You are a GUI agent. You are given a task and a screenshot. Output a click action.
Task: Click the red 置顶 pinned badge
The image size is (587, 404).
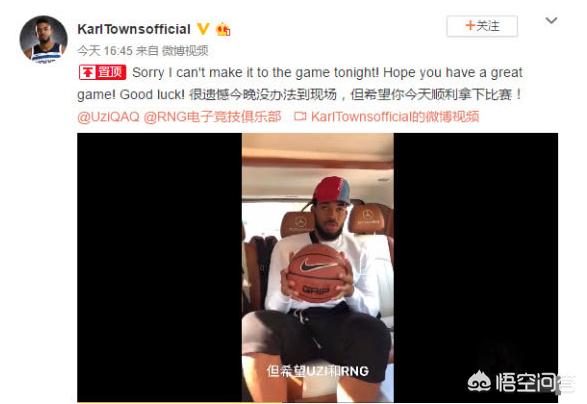pos(102,72)
